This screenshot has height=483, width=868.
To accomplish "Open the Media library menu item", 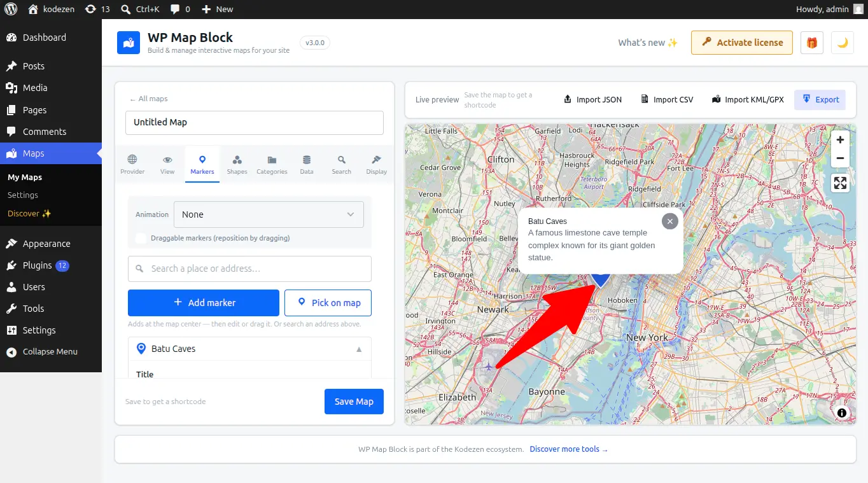I will (x=51, y=88).
